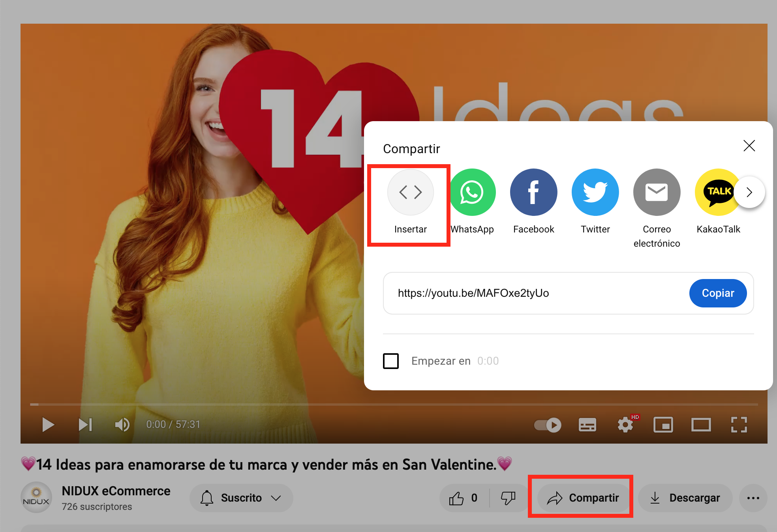Show more sharing options arrow
The height and width of the screenshot is (532, 777).
749,192
